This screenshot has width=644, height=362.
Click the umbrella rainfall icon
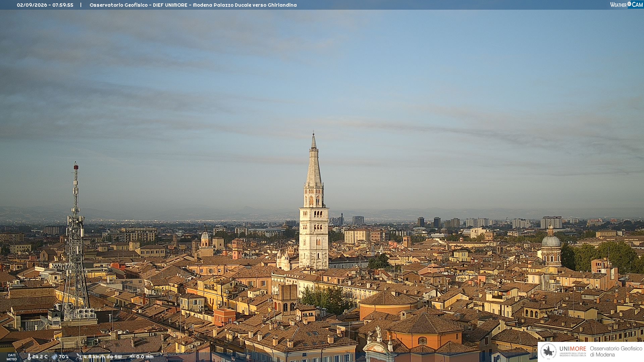tap(132, 357)
